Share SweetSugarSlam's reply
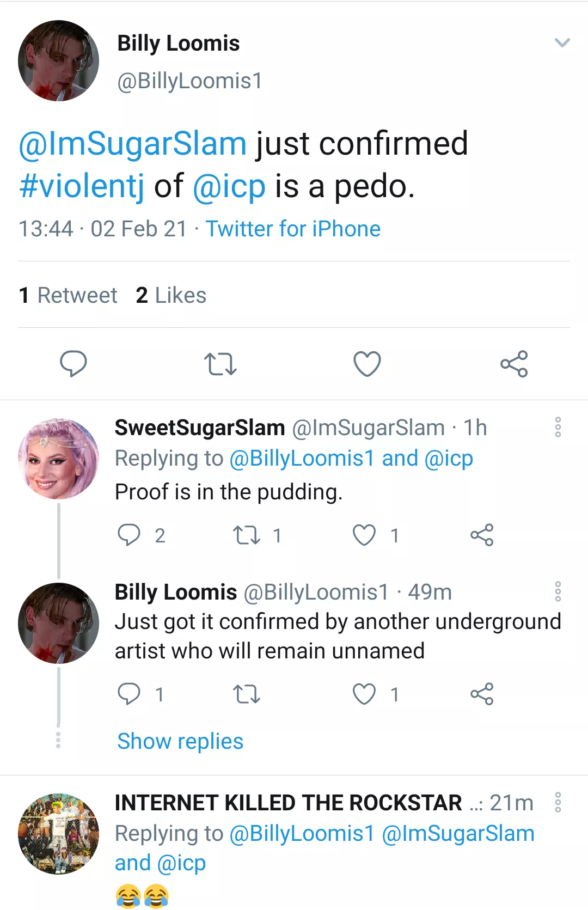Screen dimensions: 588x910 coord(482,535)
